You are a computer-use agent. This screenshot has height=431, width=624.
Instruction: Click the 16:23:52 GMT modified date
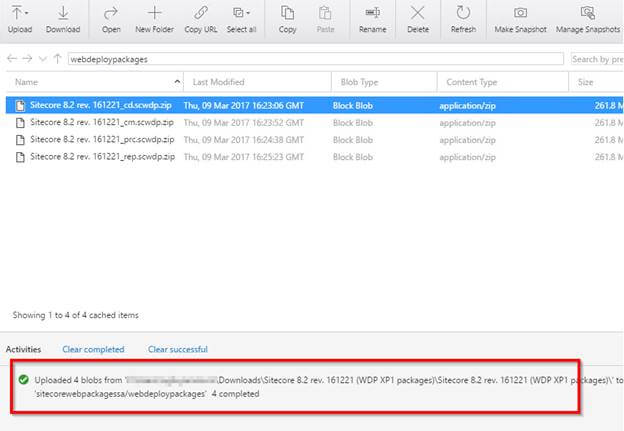pos(244,123)
